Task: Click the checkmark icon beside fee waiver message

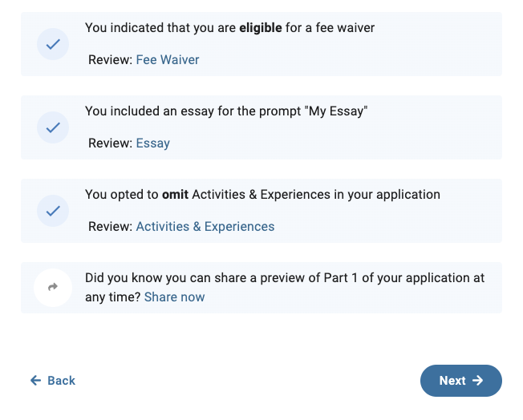Action: point(53,44)
